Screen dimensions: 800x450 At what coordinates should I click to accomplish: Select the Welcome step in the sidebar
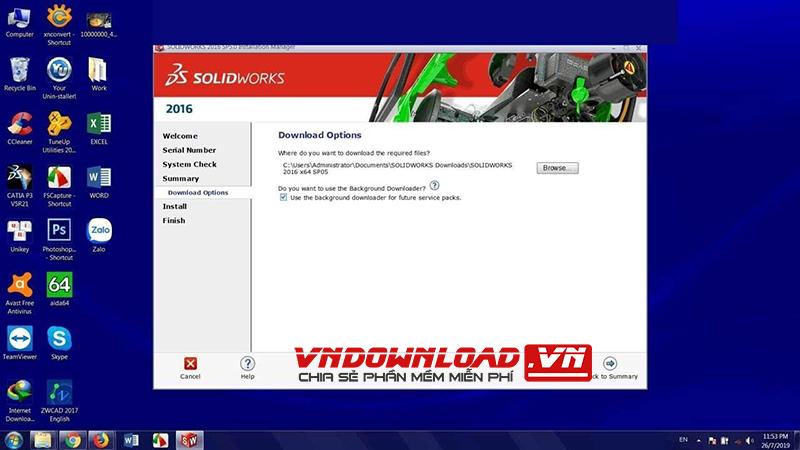[x=180, y=136]
